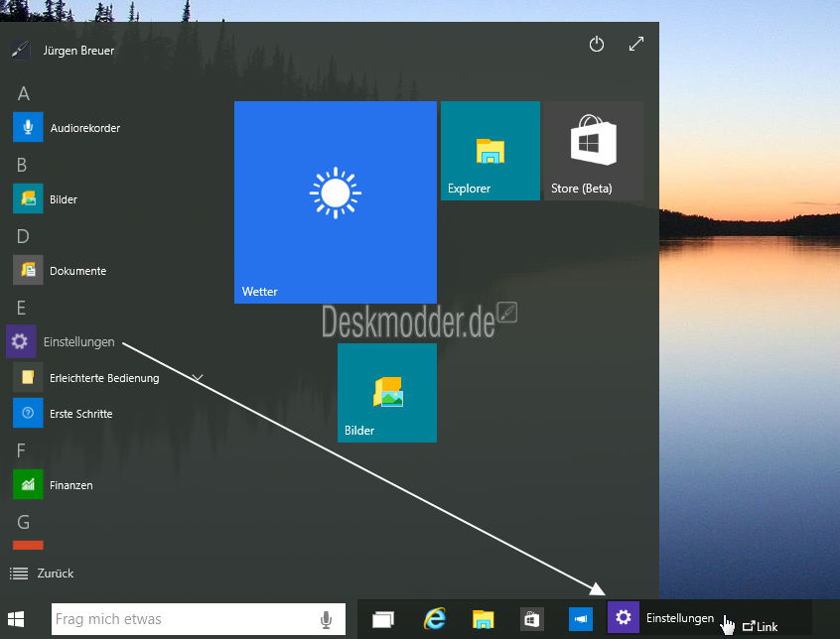840x639 pixels.
Task: Open the Explorer tile
Action: (490, 151)
